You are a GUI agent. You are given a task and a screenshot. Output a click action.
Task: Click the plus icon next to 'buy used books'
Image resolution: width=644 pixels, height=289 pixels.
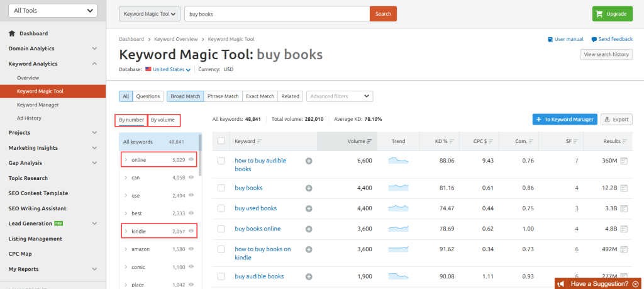tap(308, 208)
